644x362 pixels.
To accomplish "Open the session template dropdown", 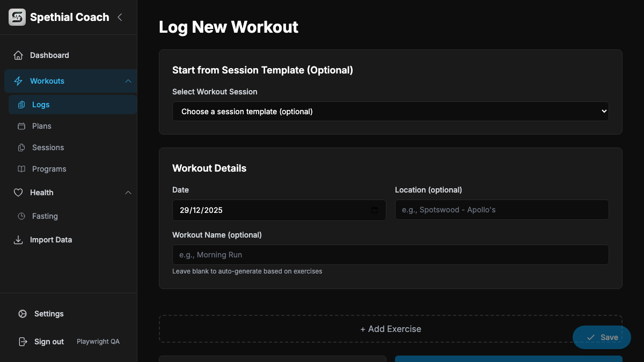I will pos(391,111).
